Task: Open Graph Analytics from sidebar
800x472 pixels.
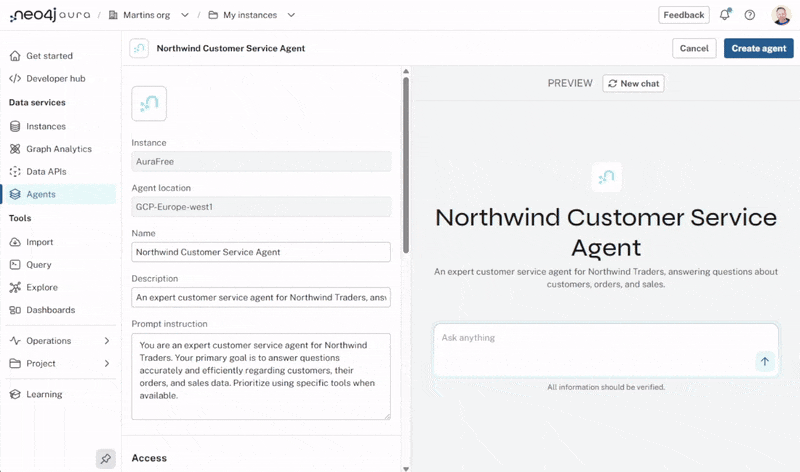Action: pos(58,149)
